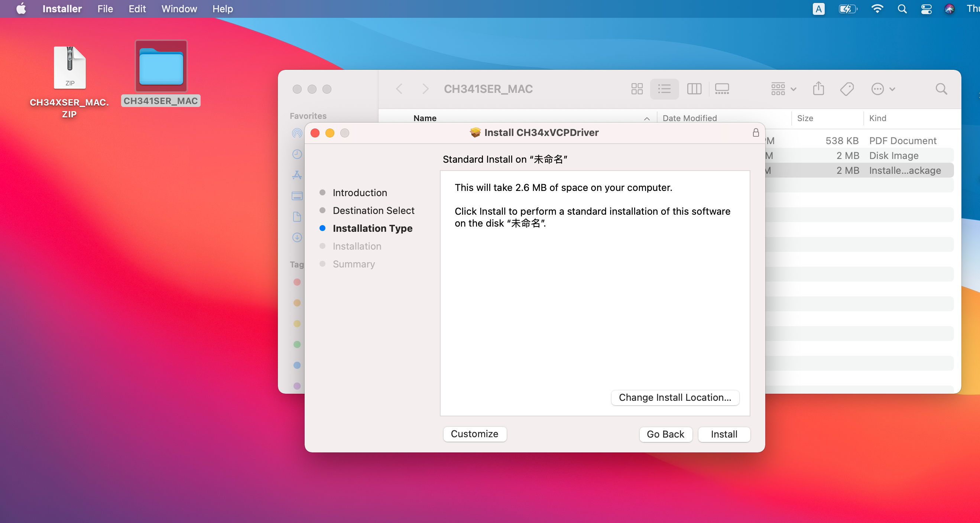
Task: Open the File menu
Action: tap(105, 9)
